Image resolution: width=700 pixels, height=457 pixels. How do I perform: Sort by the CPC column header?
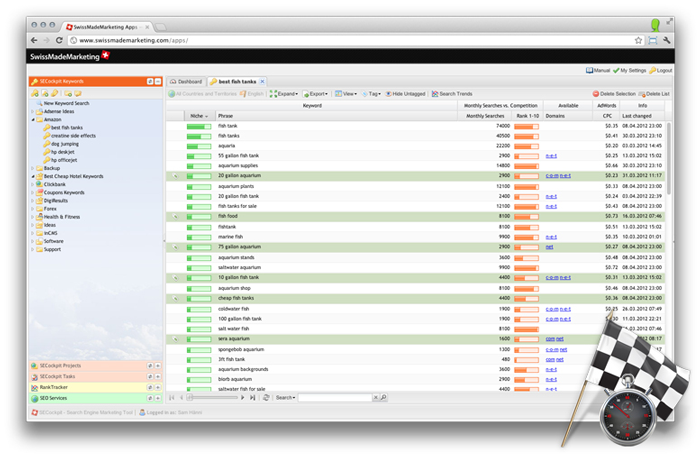(x=607, y=116)
